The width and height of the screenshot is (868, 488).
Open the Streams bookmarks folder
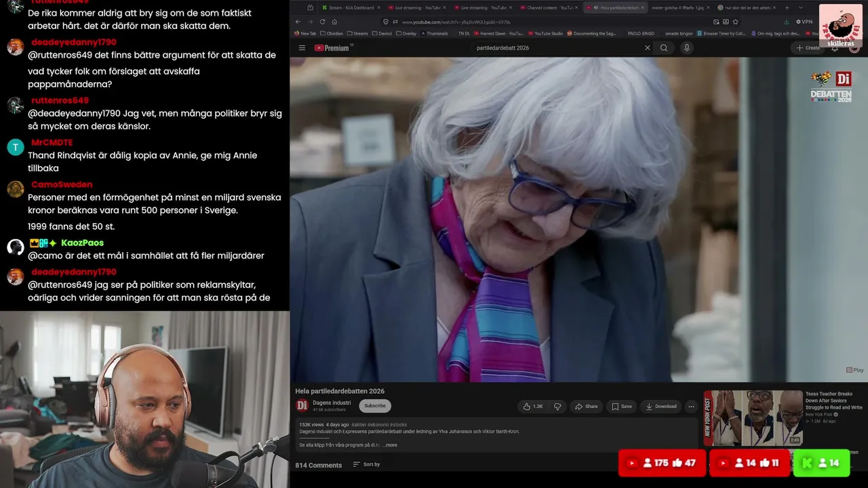[357, 33]
